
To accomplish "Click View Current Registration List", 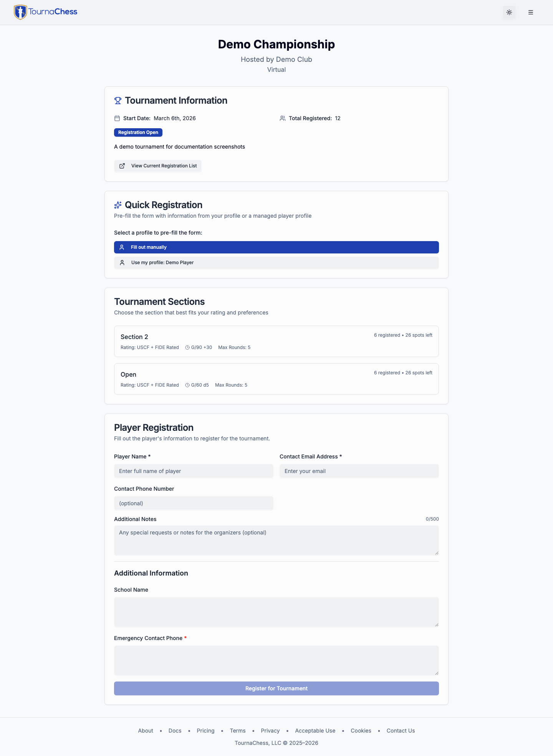I will (157, 166).
